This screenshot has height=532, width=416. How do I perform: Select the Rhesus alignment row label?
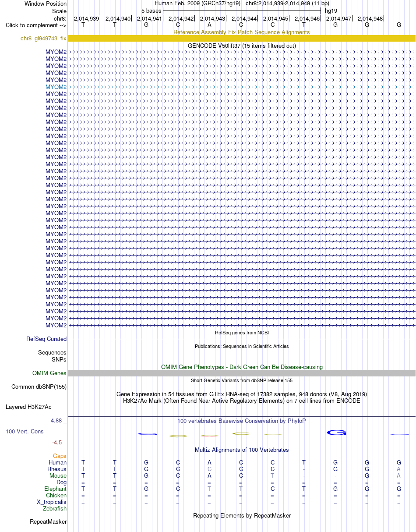pyautogui.click(x=57, y=469)
